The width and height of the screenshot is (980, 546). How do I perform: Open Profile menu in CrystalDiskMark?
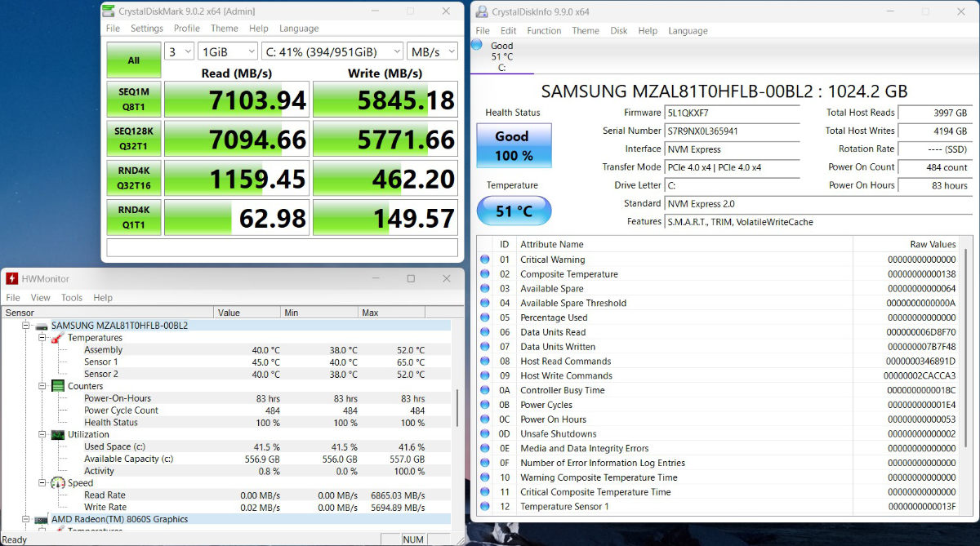pos(187,29)
